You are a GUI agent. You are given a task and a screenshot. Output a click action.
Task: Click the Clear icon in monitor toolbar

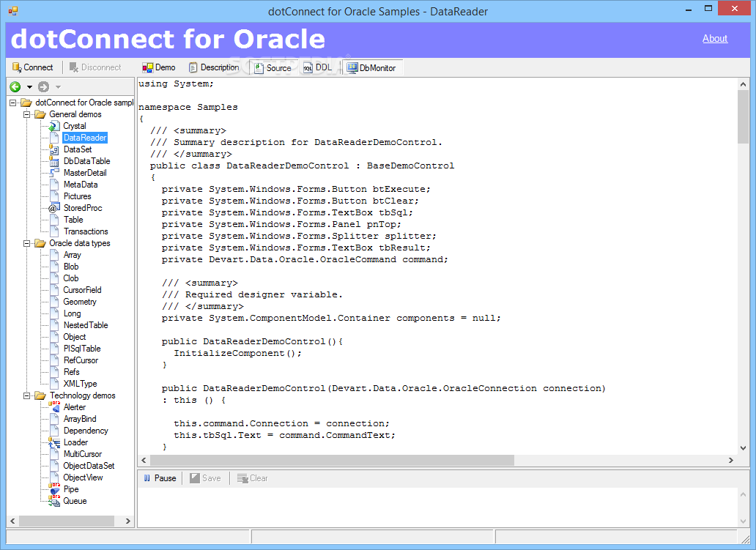click(x=242, y=478)
